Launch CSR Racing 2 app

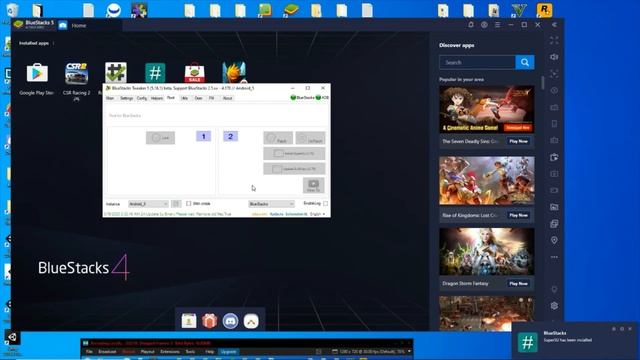[x=76, y=74]
